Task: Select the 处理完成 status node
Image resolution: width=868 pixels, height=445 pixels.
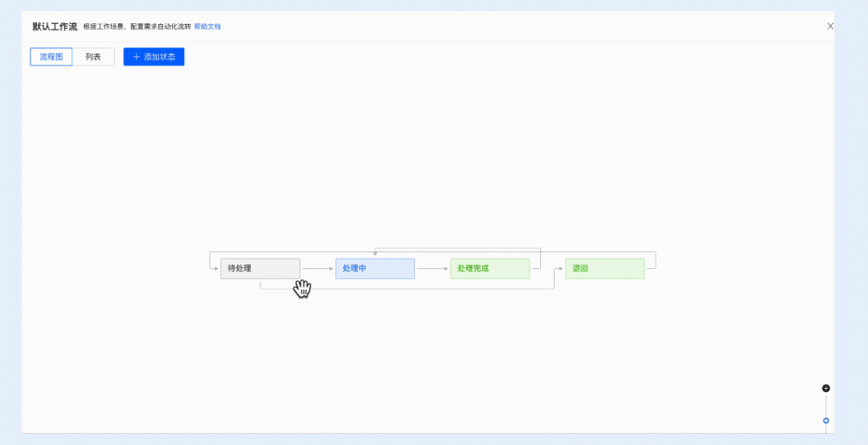Action: pos(490,268)
